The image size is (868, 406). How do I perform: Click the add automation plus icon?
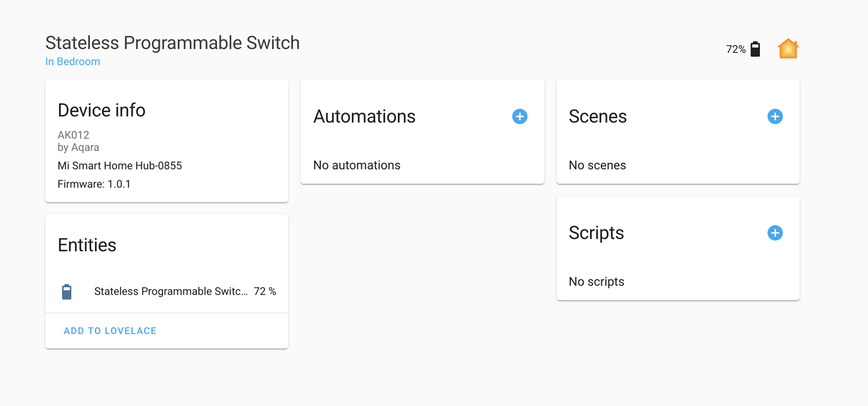click(520, 116)
